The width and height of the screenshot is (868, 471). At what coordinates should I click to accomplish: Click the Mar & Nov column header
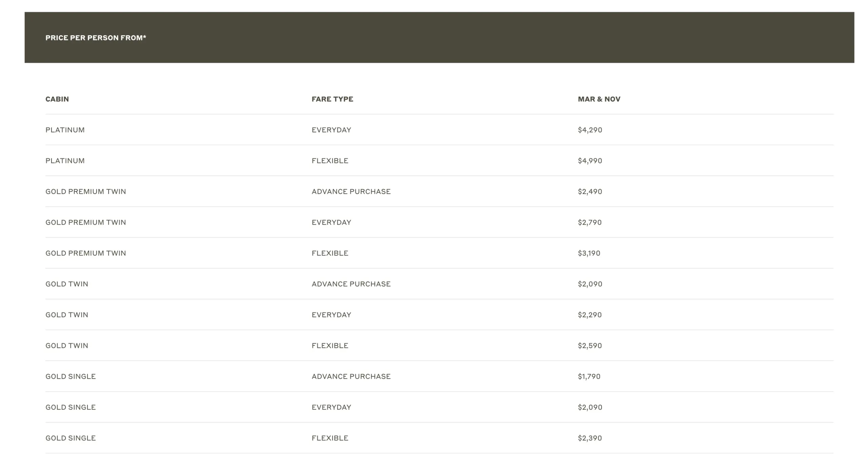click(599, 99)
